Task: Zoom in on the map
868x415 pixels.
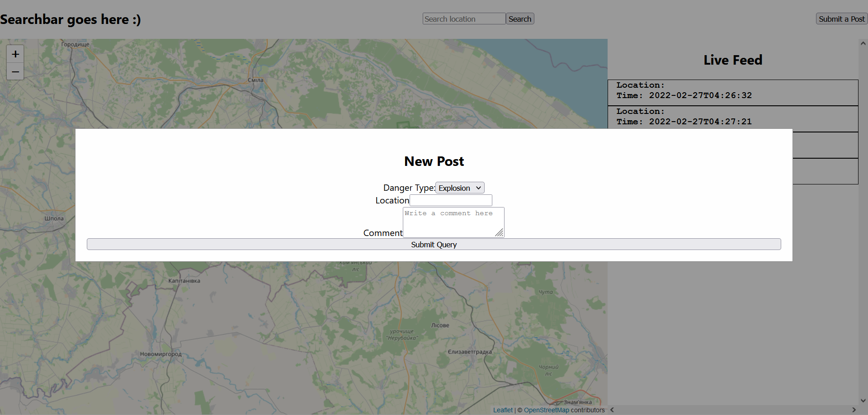Action: 15,53
